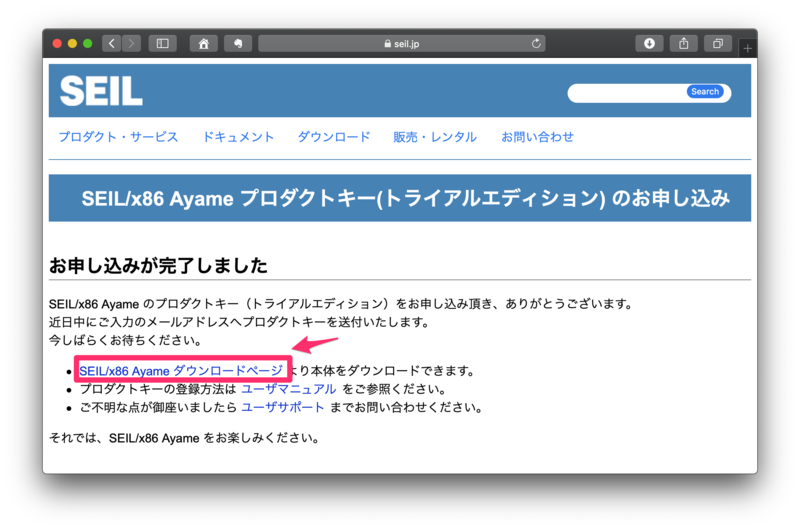Focus the site search input field
The width and height of the screenshot is (800, 530).
[629, 93]
